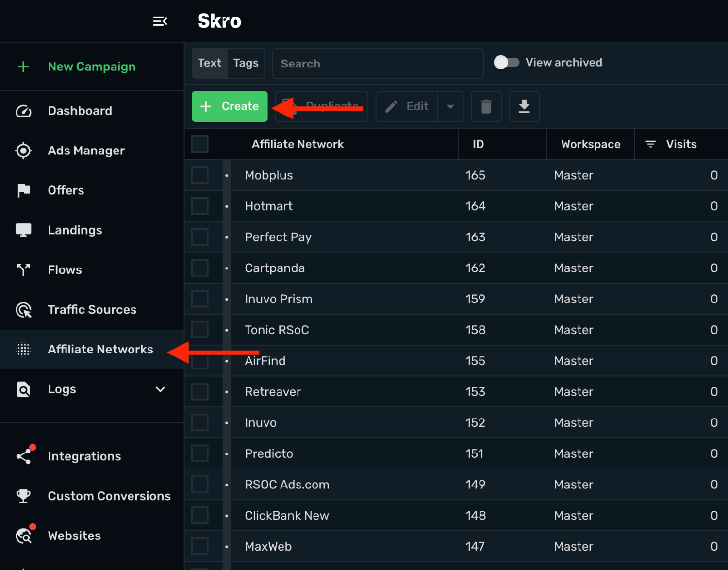
Task: Select the Inuvo Prism row checkbox
Action: pos(199,299)
